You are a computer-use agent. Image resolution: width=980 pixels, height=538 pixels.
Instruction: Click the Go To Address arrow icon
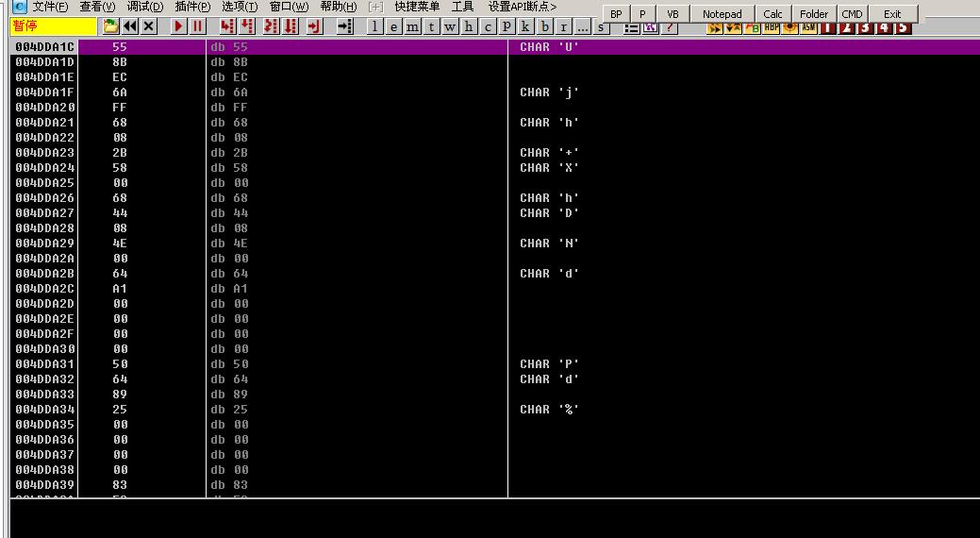coord(344,26)
